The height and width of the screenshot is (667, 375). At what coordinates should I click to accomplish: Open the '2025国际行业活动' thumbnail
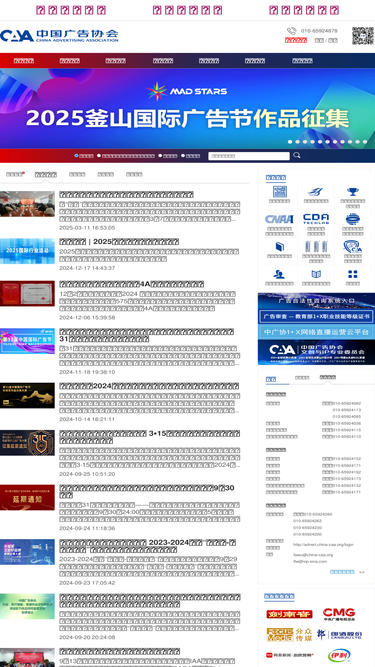(x=27, y=251)
